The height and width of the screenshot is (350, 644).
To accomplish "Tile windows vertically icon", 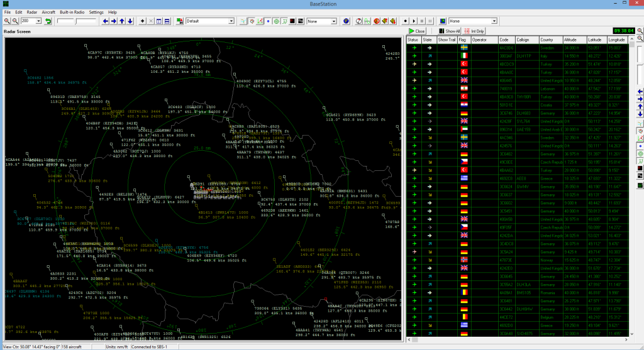I will pos(159,21).
